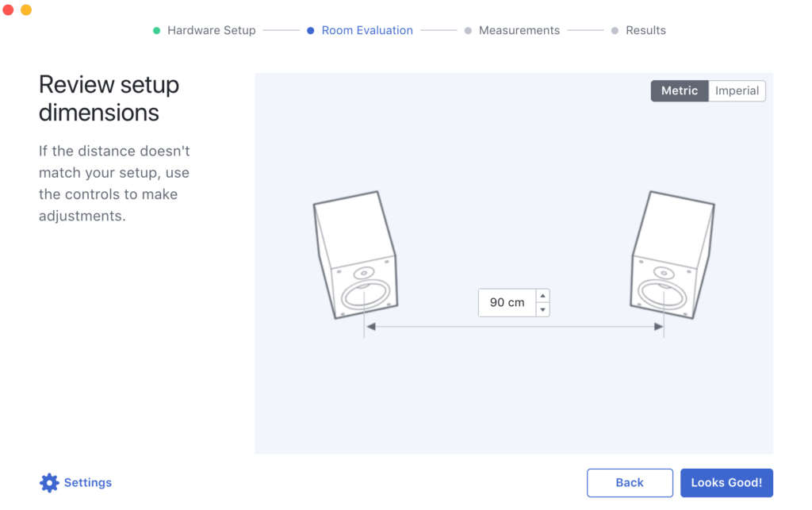Click the green Hardware Setup step dot
The image size is (812, 510).
click(156, 31)
